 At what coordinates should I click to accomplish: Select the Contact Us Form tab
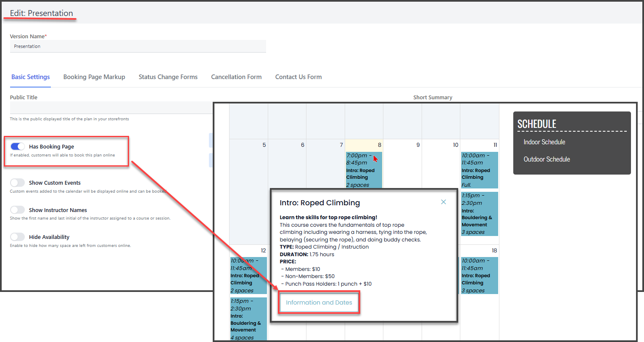(298, 77)
